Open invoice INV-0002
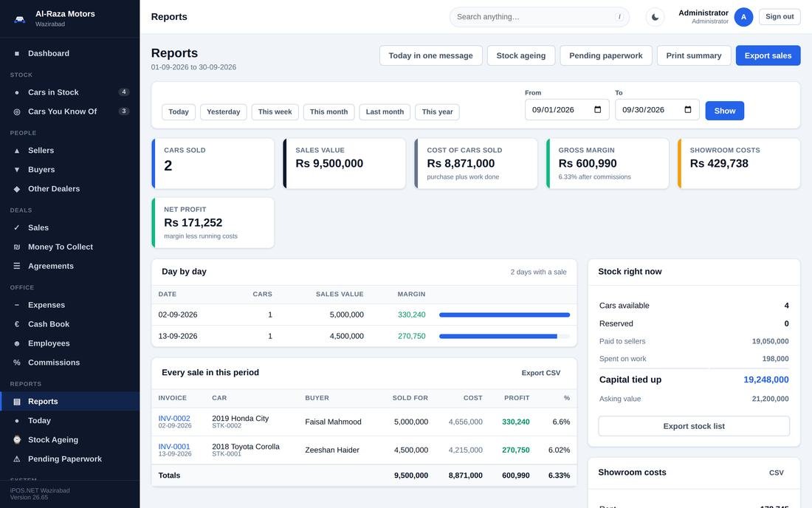This screenshot has height=508, width=812. pyautogui.click(x=174, y=419)
